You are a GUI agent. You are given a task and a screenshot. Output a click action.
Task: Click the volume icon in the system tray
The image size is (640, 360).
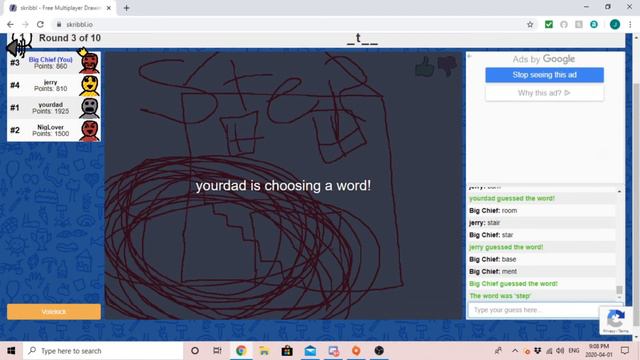pos(560,351)
